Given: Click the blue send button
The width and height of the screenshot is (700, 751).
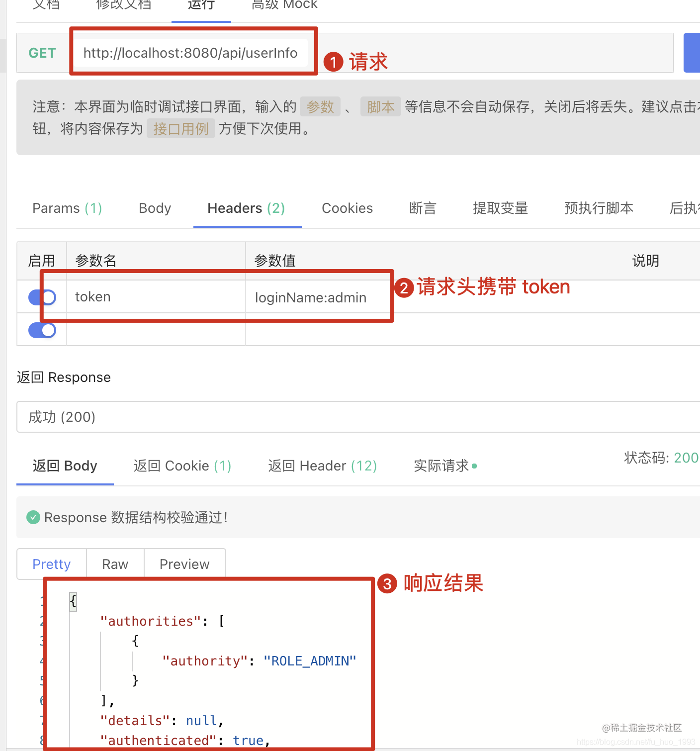Looking at the screenshot, I should (x=692, y=53).
